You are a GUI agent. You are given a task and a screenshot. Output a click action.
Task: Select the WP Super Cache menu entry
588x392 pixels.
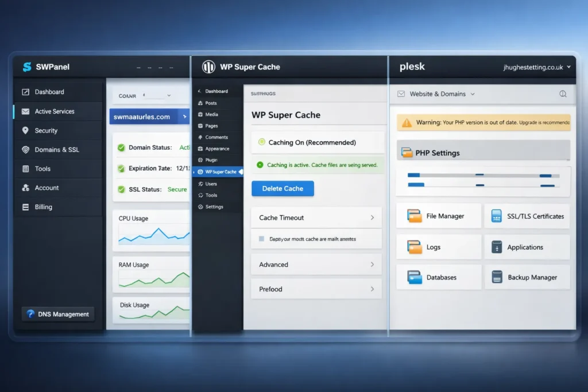pos(218,172)
